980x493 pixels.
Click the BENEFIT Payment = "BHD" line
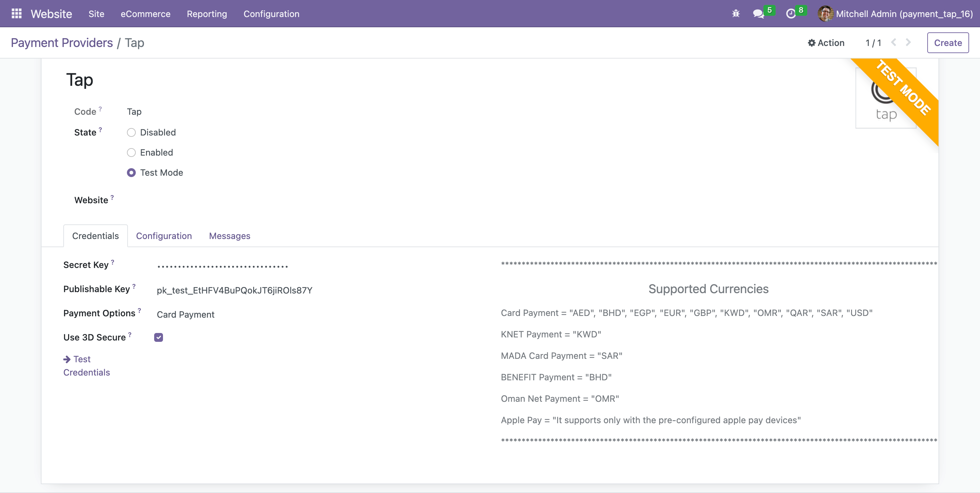click(x=556, y=377)
